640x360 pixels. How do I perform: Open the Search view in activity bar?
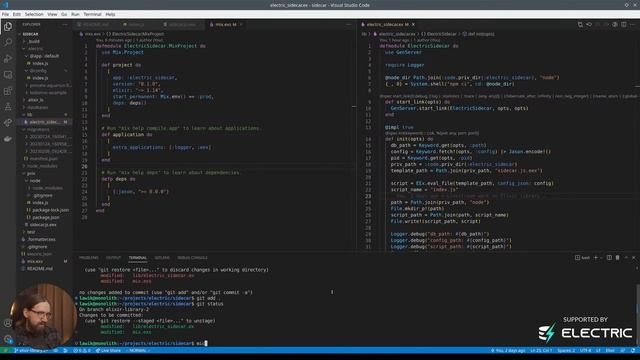coord(8,42)
